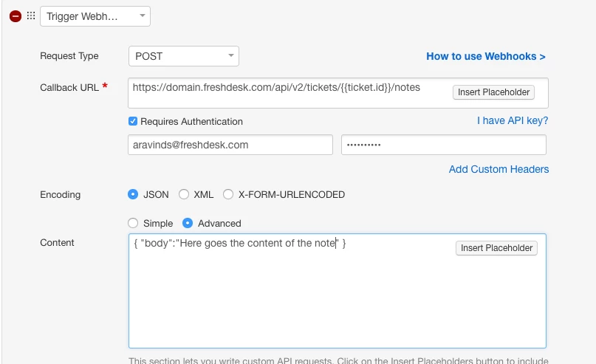596x364 pixels.
Task: Focus the masked password field
Action: click(x=444, y=145)
